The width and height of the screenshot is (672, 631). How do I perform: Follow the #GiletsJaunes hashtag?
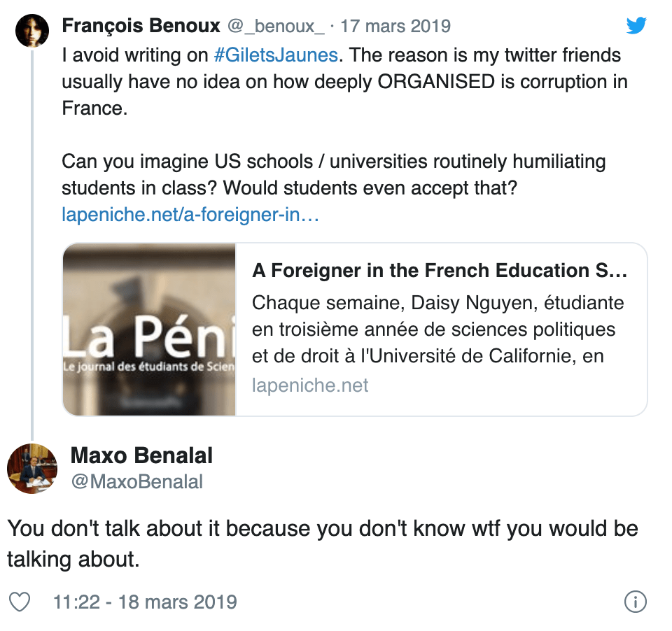[x=278, y=55]
